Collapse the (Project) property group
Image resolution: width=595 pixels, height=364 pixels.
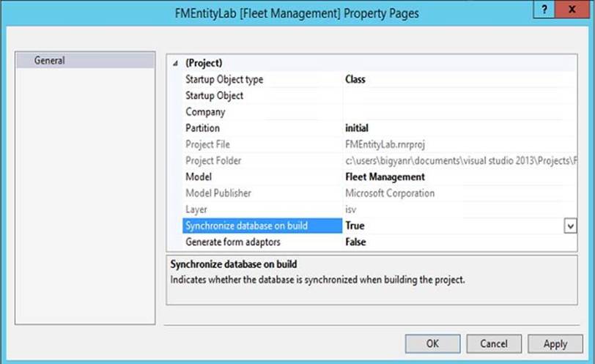(x=174, y=64)
